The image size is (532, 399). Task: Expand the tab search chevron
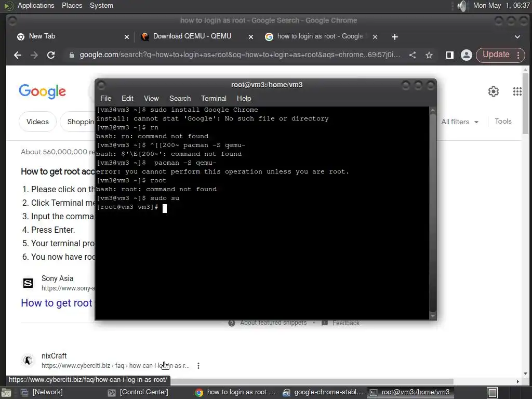click(517, 37)
